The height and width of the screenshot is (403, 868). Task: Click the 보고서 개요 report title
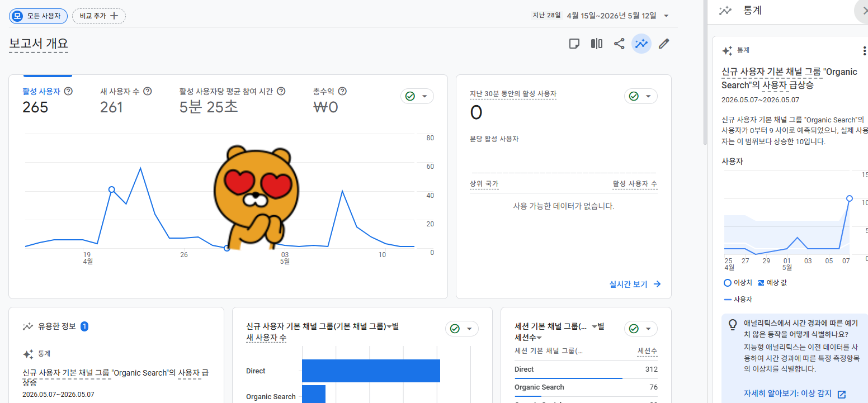coord(39,44)
